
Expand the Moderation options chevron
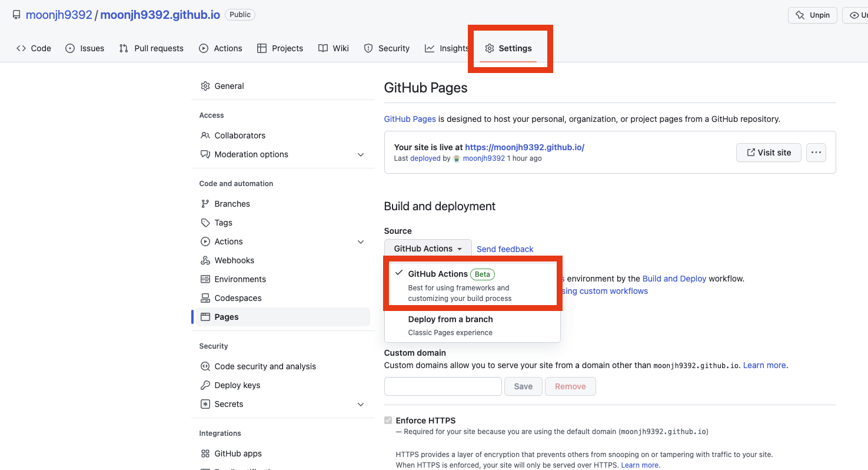point(361,154)
